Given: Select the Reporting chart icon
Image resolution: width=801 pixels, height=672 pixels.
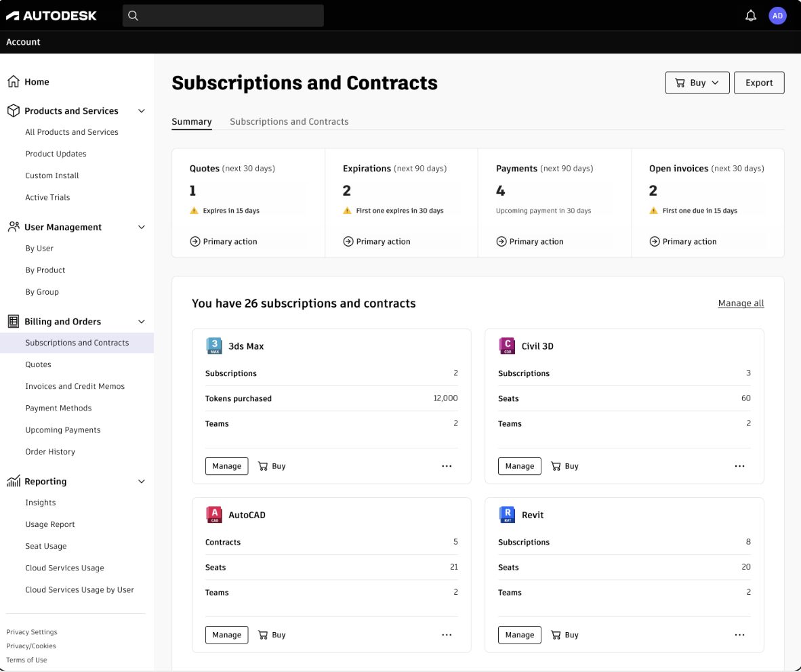Looking at the screenshot, I should click(14, 481).
